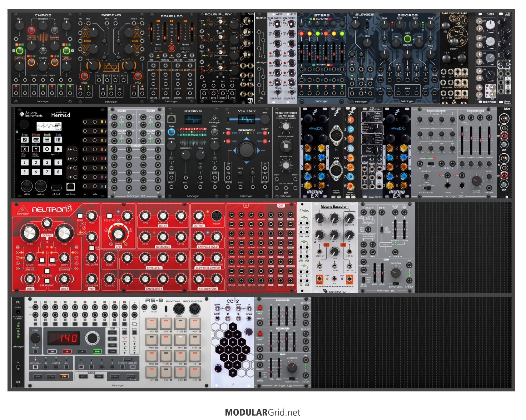This screenshot has height=420, width=526.
Task: Click the DECAY knob on Mutant Bassdrum
Action: pyautogui.click(x=319, y=235)
